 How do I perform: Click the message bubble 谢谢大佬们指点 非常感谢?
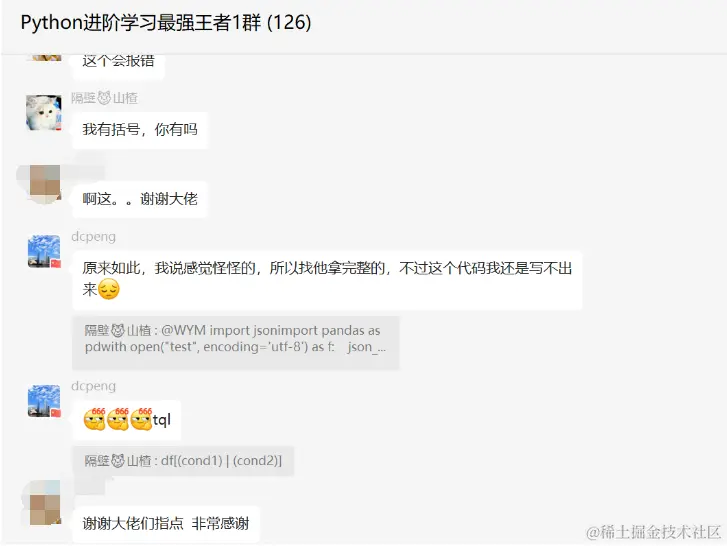point(166,524)
